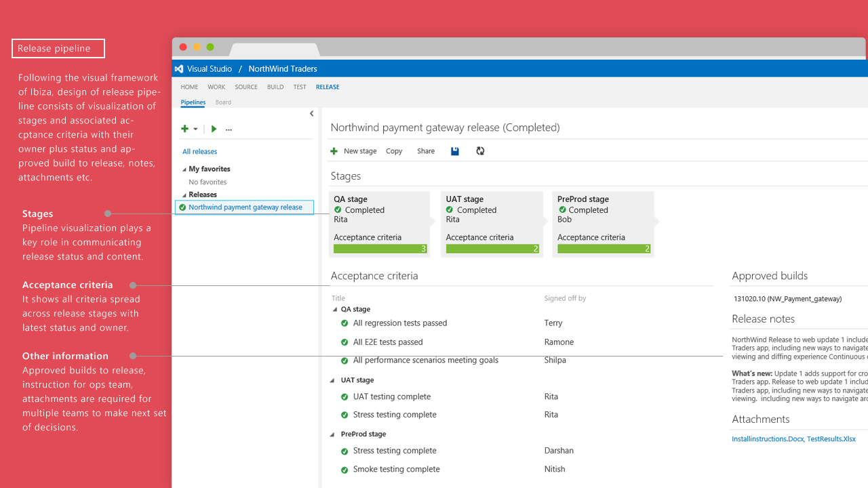Click signer name Nitish
Screen dimensions: 868x488
pos(555,469)
